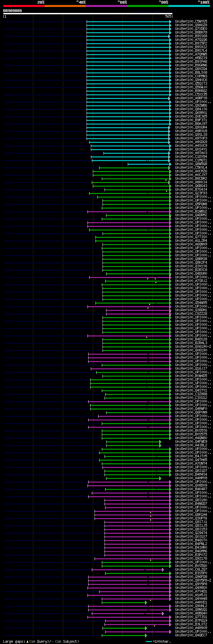This screenshot has height=644, width=213.
Task: Select label UniRef100_Q06190-2
Action: tap(193, 346)
